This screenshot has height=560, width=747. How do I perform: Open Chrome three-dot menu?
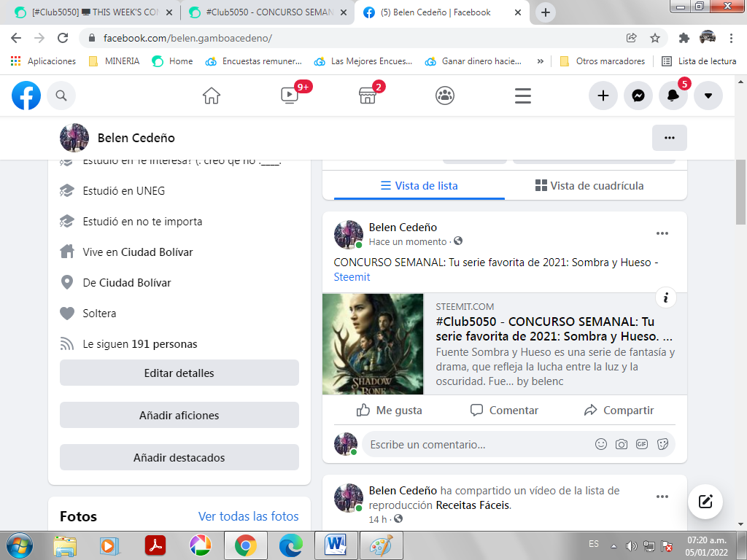click(x=731, y=38)
